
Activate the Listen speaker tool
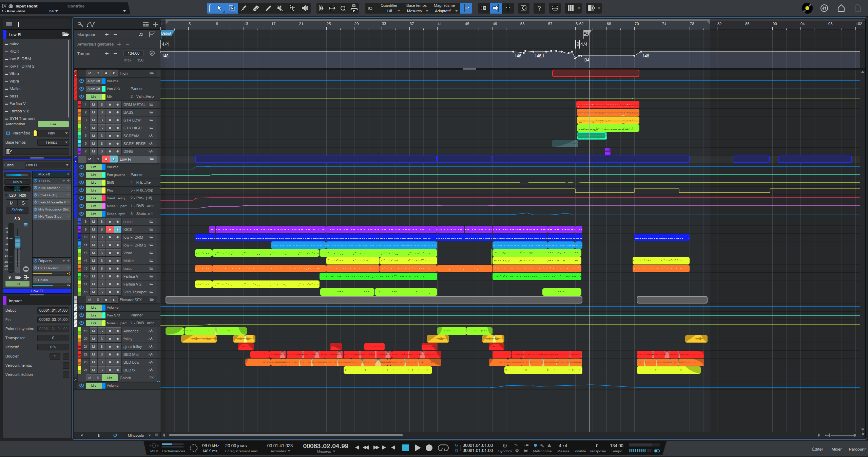[x=305, y=8]
